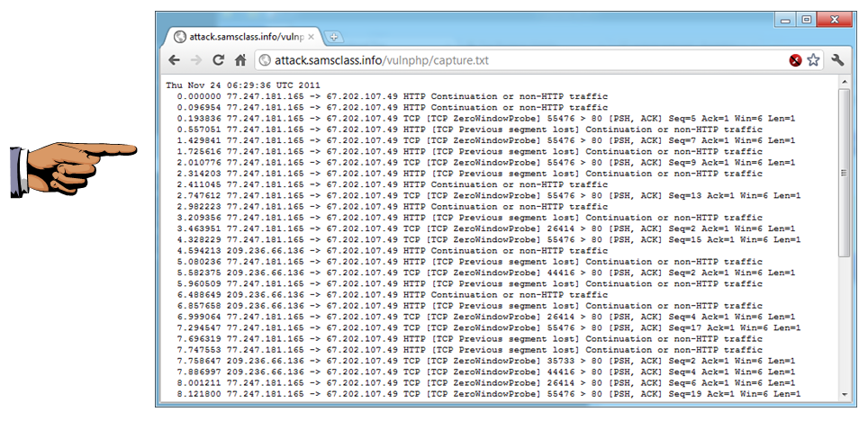This screenshot has height=421, width=868.
Task: Click the scrollbar down arrow
Action: coord(845,394)
